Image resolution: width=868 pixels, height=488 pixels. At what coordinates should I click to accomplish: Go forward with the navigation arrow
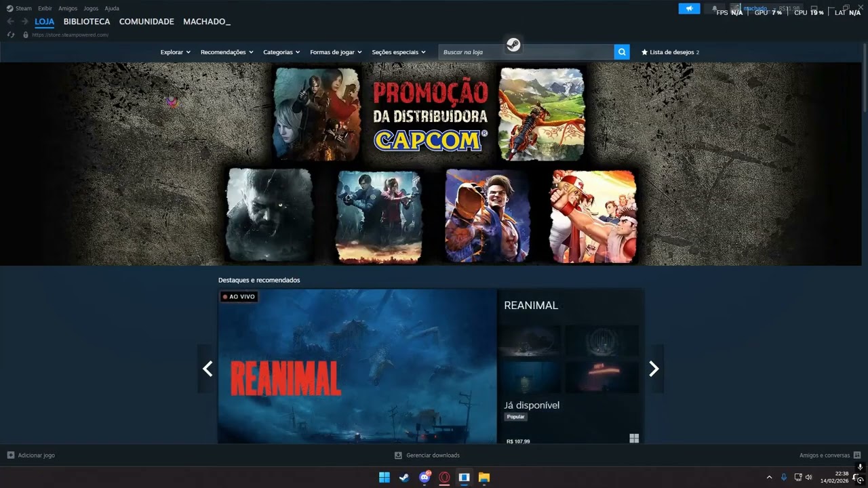tap(24, 22)
